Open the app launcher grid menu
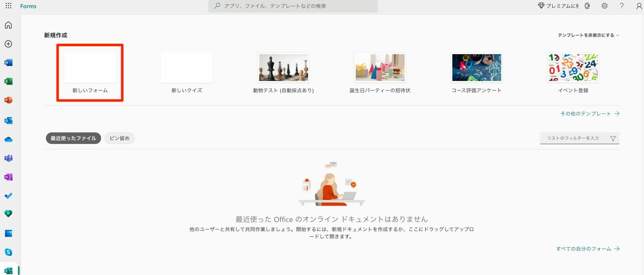The width and height of the screenshot is (644, 275). point(9,6)
